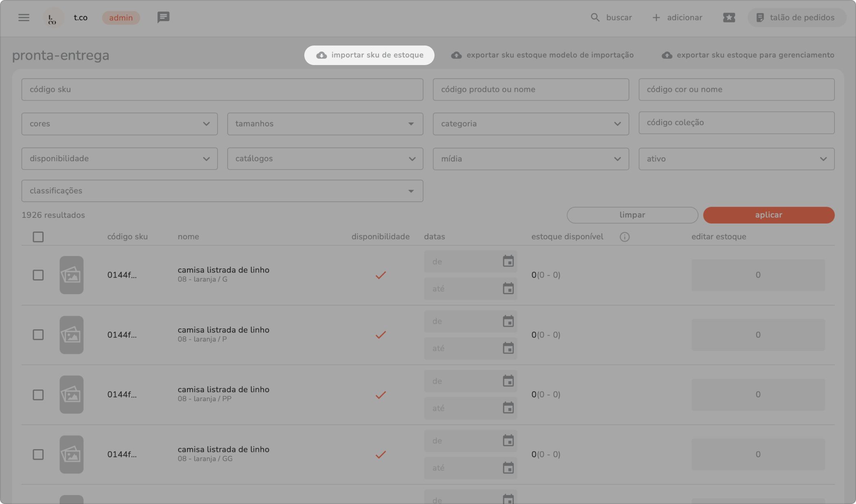Click the estoque disponível info icon

(625, 237)
